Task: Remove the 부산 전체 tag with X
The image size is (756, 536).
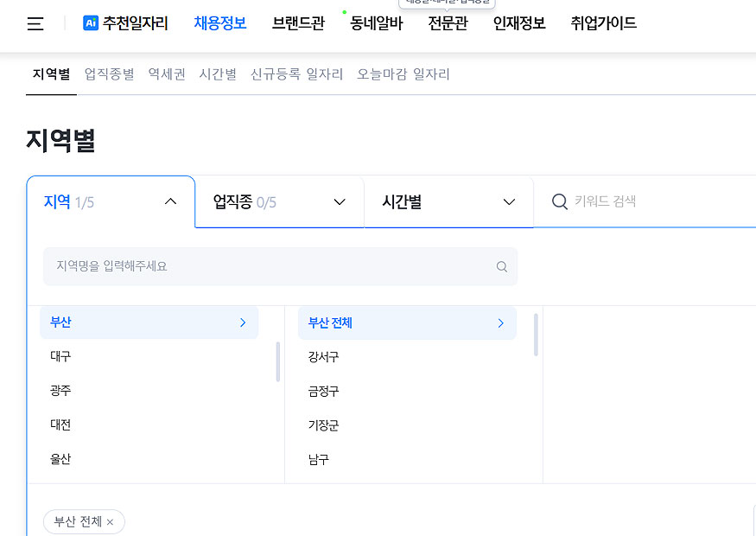Action: coord(110,522)
